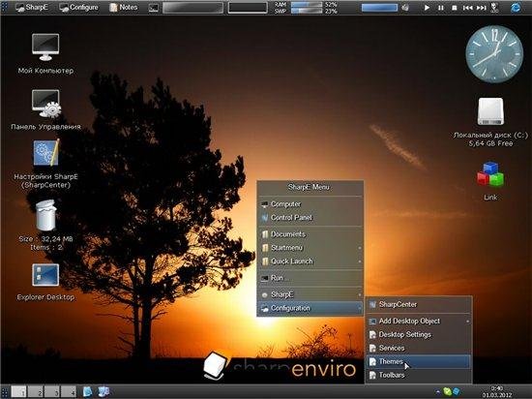Expand the Configuration submenu arrow
Screen dimensions: 532x399
(x=359, y=308)
